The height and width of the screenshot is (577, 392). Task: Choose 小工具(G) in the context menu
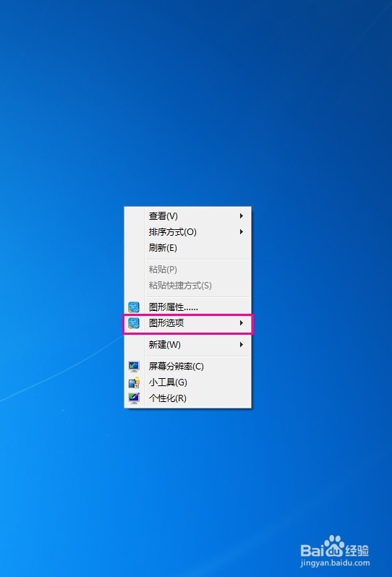click(188, 382)
